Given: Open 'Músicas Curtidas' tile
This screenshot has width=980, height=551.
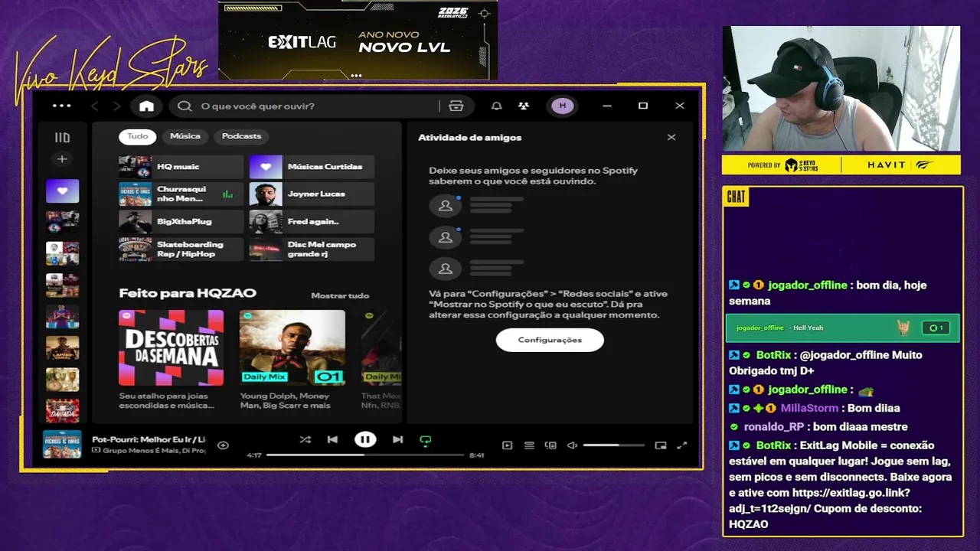Looking at the screenshot, I should coord(312,167).
